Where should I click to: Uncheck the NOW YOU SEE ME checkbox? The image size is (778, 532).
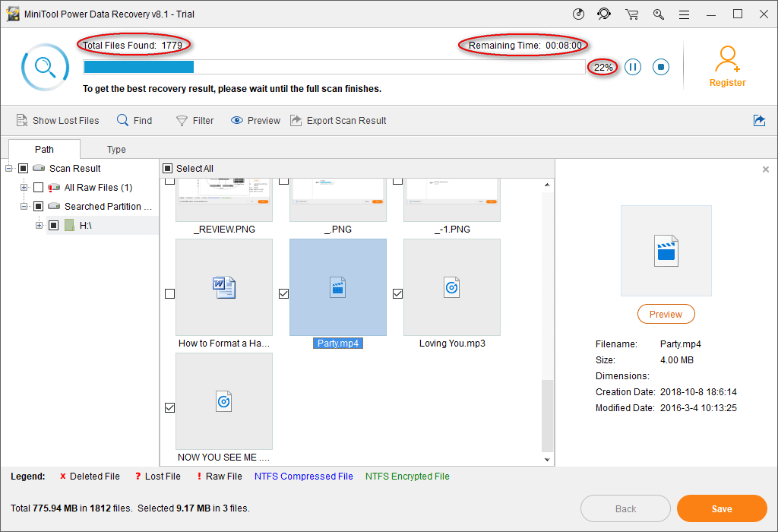coord(169,407)
